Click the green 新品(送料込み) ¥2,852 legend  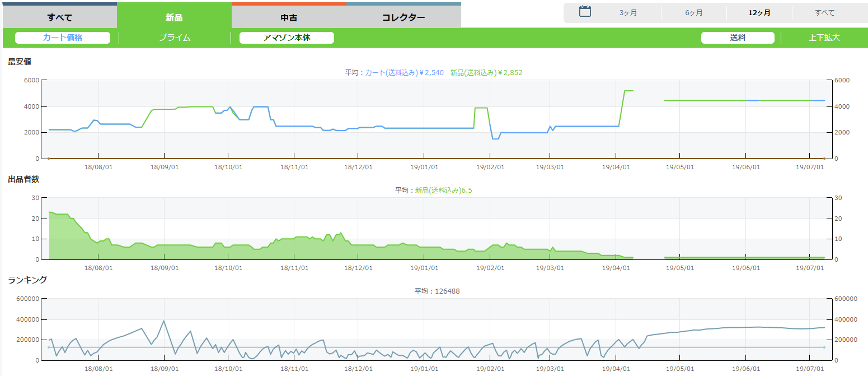coord(486,72)
